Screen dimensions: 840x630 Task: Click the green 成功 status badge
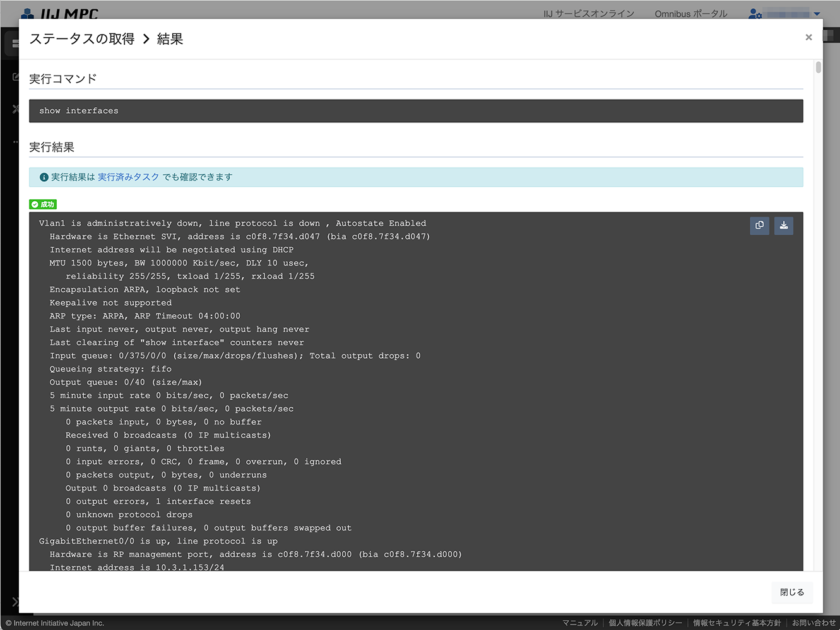click(43, 204)
